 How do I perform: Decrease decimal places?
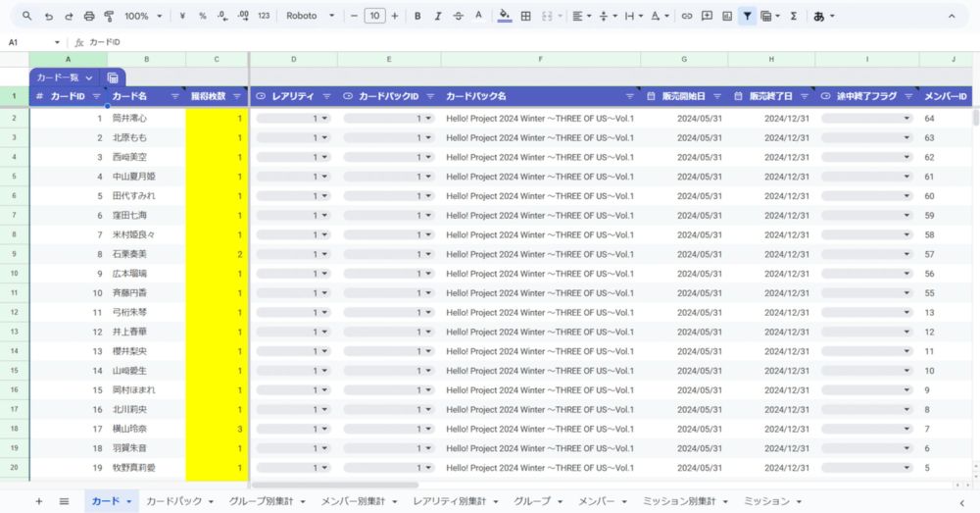[222, 17]
